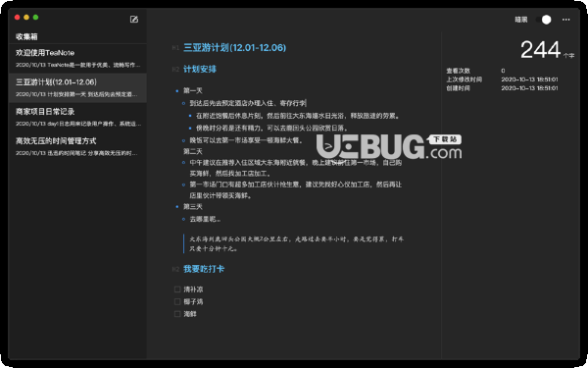Click the H2 marker beside 计划安排

pos(175,69)
